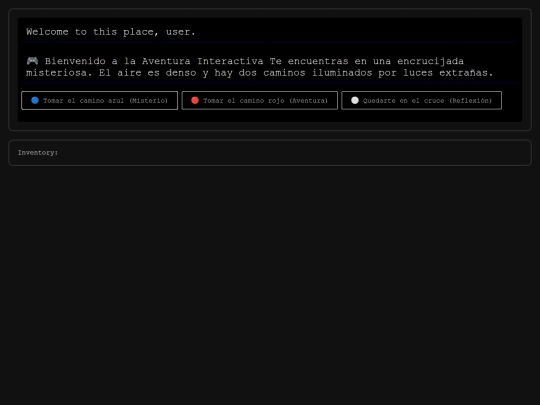Choose Tomar el camino rojo (Aventura)
Image resolution: width=540 pixels, height=405 pixels.
(x=260, y=101)
